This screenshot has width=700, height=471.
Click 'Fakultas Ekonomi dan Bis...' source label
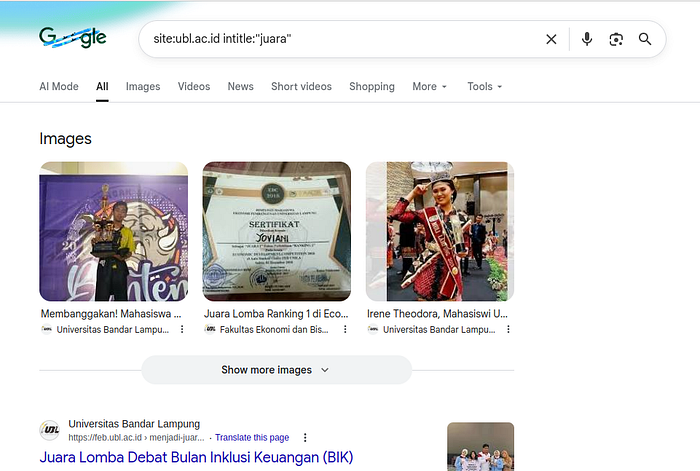[274, 329]
